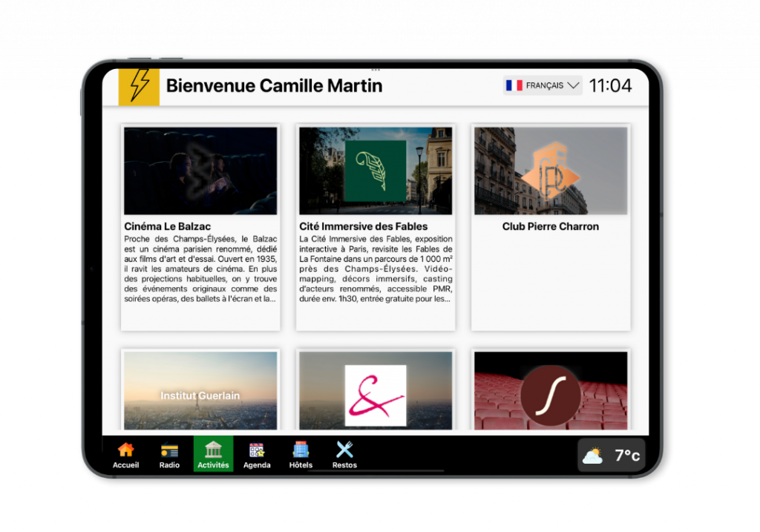Click the dropdown chevron next to FRANÇAIS

(571, 85)
